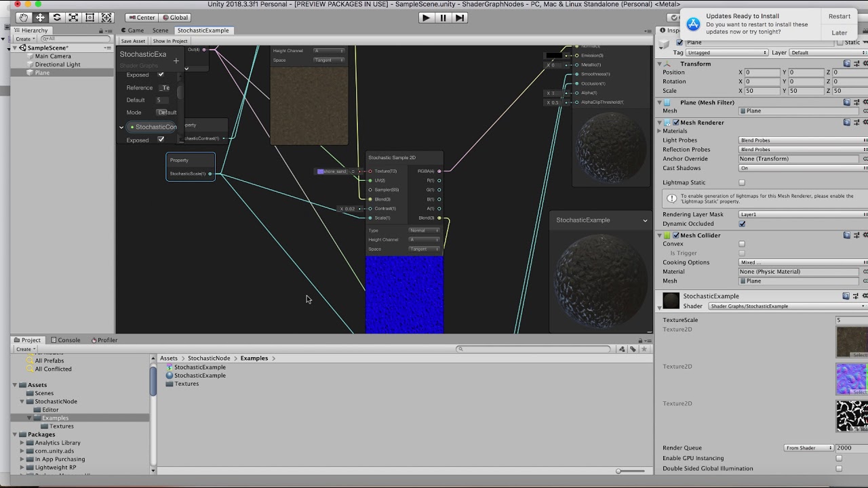Toggle the Static checkbox
Image resolution: width=868 pixels, height=488 pixels.
pyautogui.click(x=840, y=43)
